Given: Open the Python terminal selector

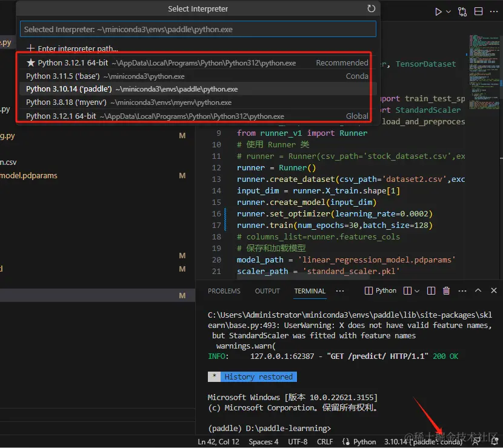Looking at the screenshot, I should pos(381,291).
